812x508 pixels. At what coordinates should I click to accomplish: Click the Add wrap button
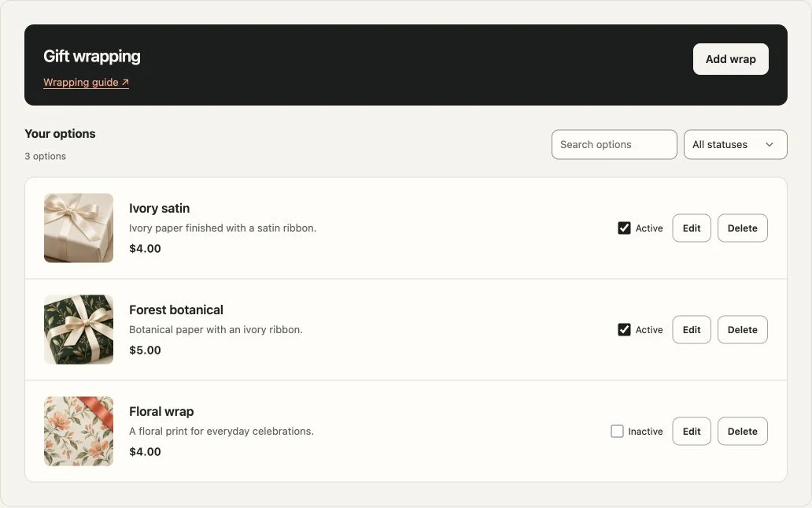click(x=731, y=59)
